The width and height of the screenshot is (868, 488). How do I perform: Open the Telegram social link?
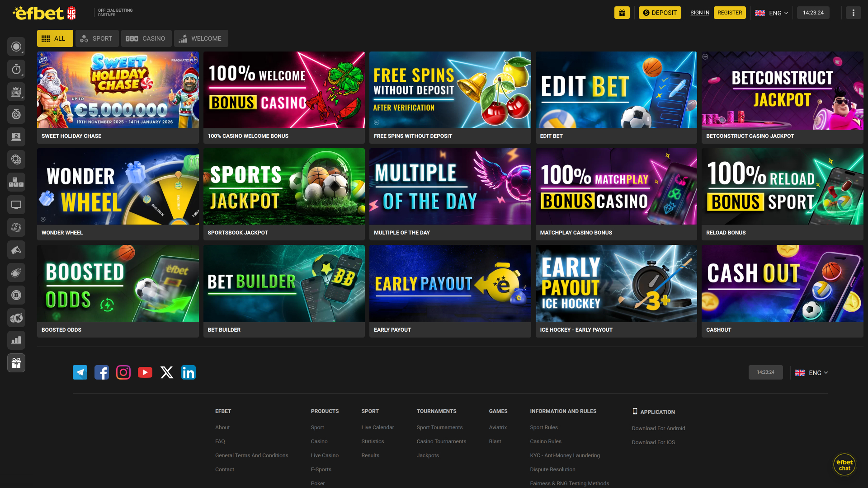(80, 372)
